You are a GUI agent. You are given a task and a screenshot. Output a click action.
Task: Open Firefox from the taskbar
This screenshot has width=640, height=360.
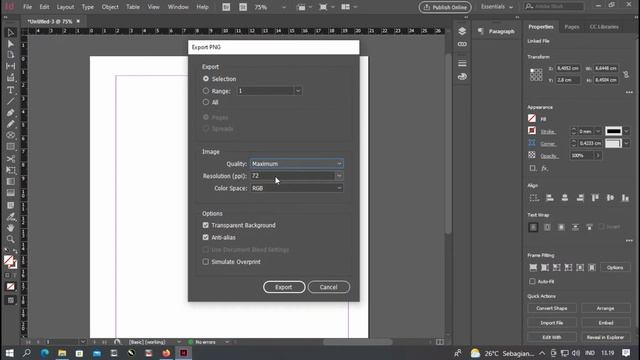click(166, 353)
